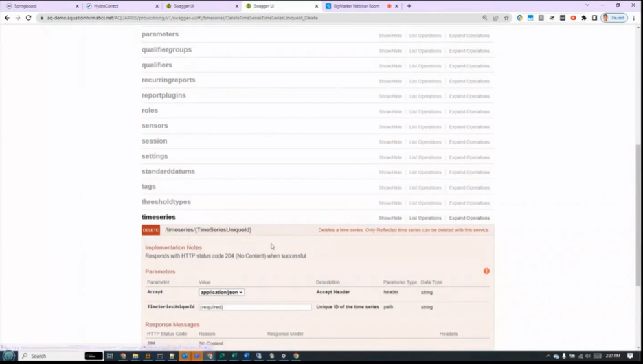Image resolution: width=643 pixels, height=364 pixels.
Task: Expand Operations for the timeseries section
Action: [469, 218]
